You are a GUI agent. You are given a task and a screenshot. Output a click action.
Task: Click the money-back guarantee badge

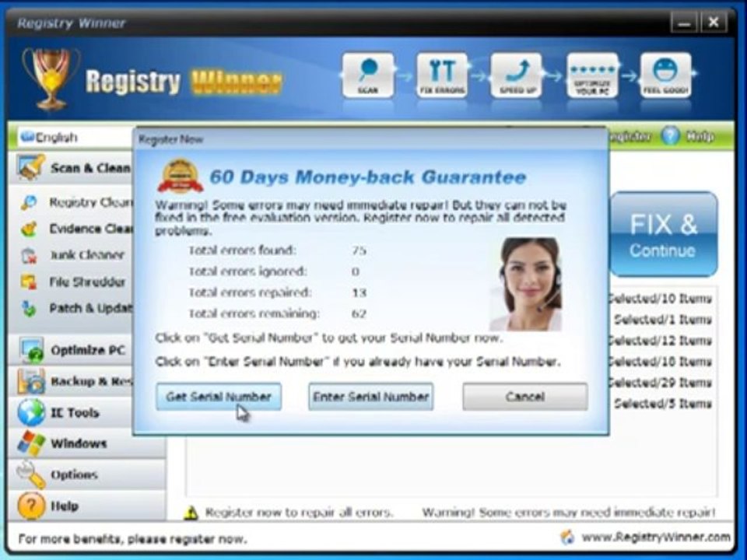(x=181, y=177)
